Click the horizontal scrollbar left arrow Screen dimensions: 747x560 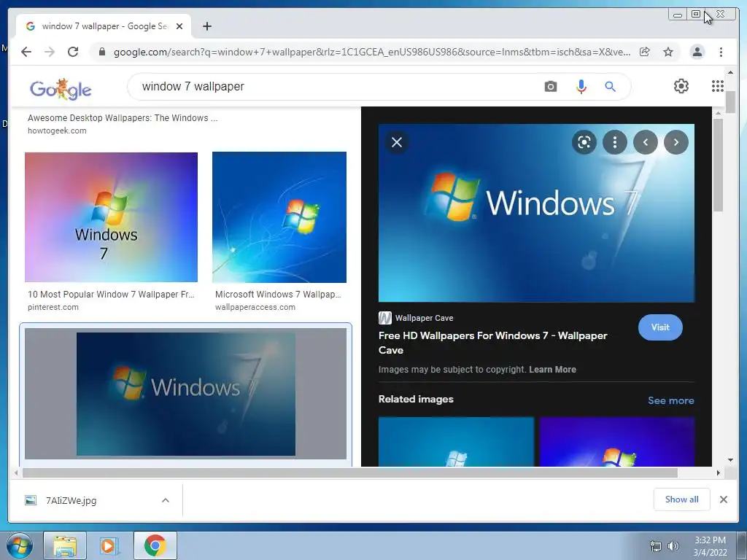(x=16, y=472)
